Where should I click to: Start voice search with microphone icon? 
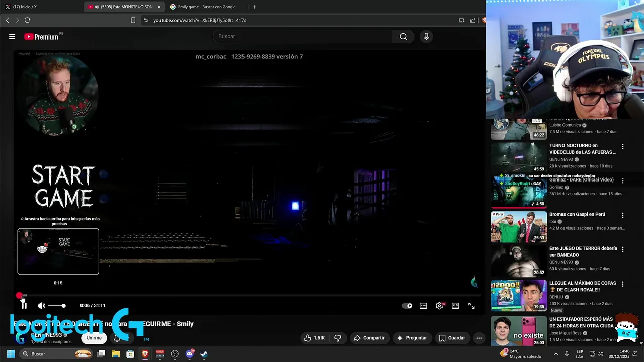click(x=426, y=36)
